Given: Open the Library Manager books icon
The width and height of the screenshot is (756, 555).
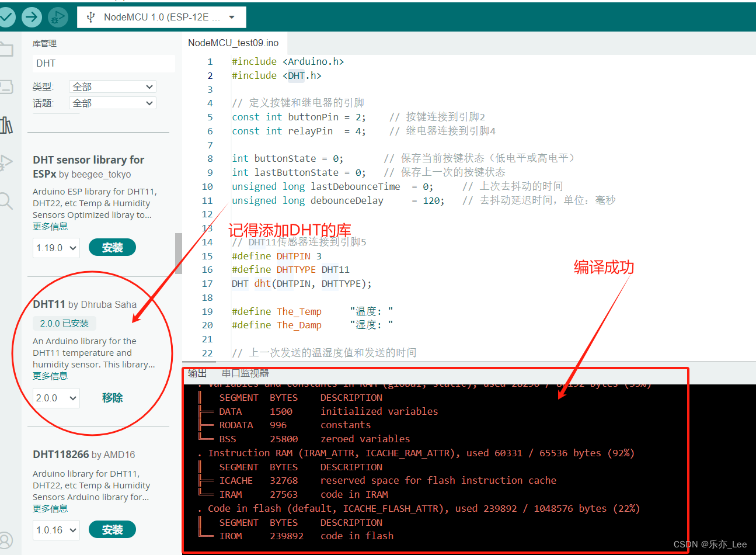Looking at the screenshot, I should click(x=6, y=124).
